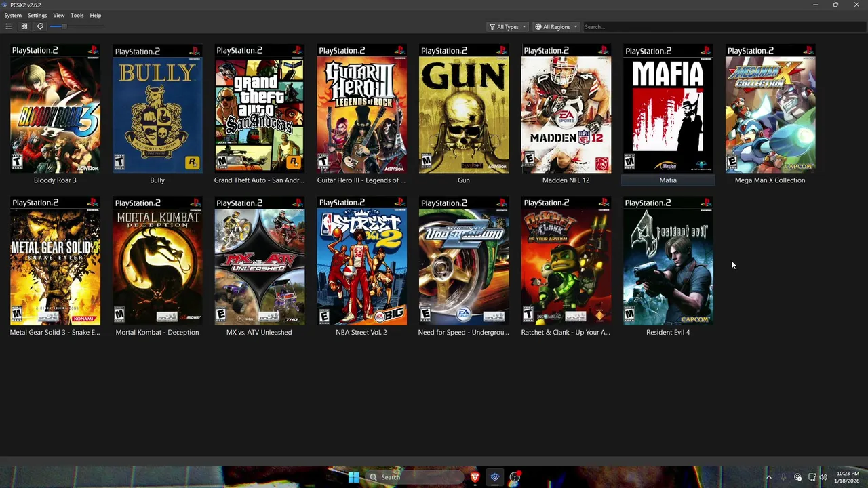
Task: Open the network tray icon
Action: 812,477
